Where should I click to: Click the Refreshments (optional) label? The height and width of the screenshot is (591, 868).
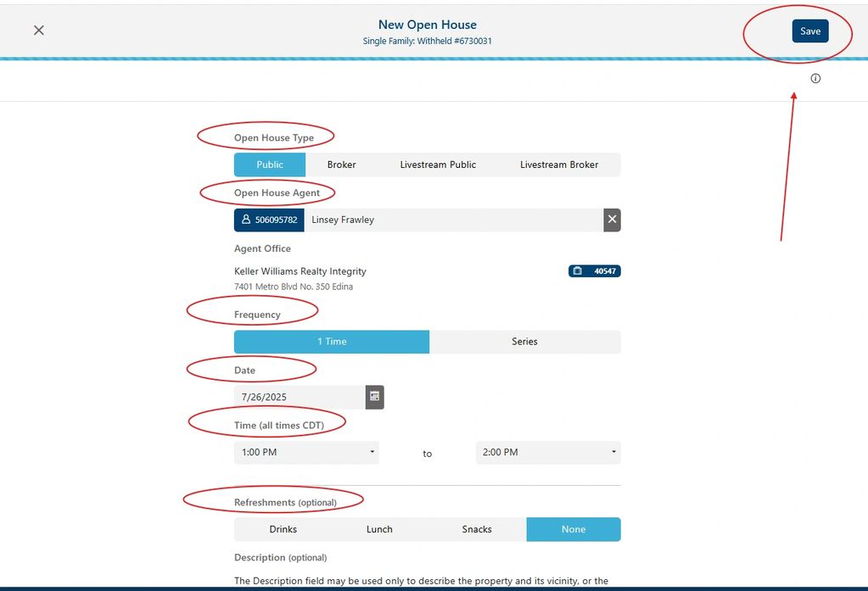(285, 503)
